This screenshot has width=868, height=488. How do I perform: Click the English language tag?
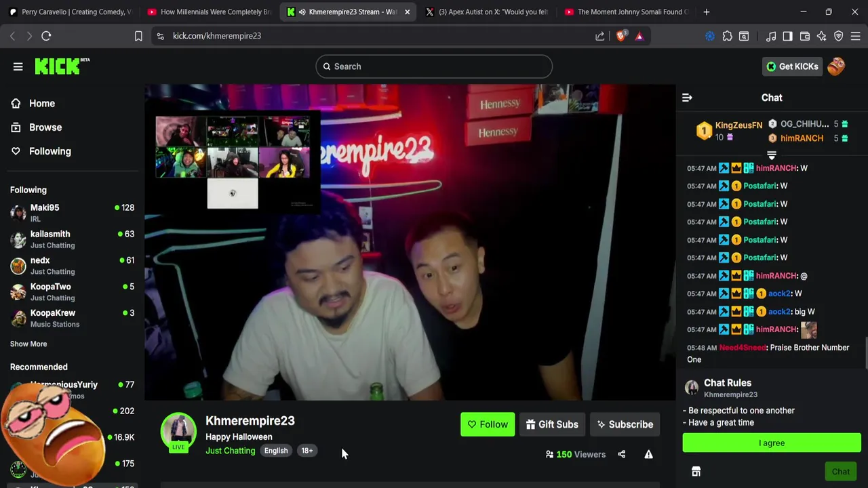point(276,451)
